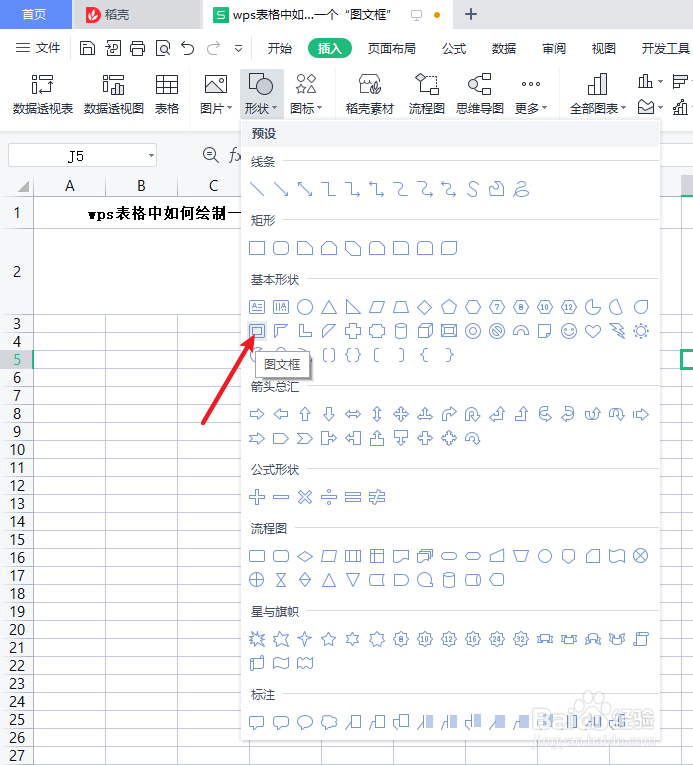Select the isosceles triangle shape
The height and width of the screenshot is (765, 693).
point(329,307)
